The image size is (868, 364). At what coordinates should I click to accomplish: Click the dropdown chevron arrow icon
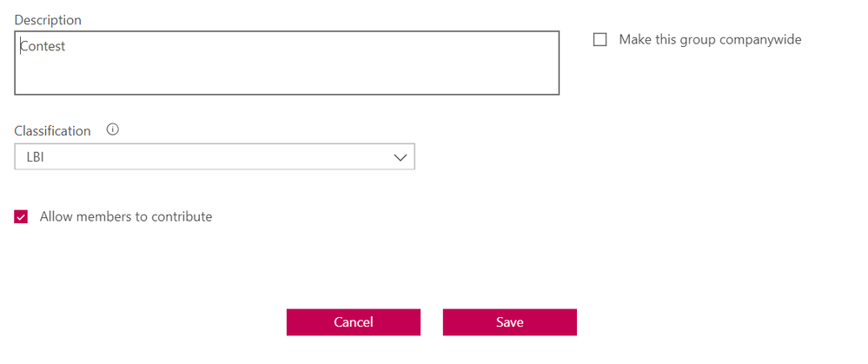pos(401,157)
